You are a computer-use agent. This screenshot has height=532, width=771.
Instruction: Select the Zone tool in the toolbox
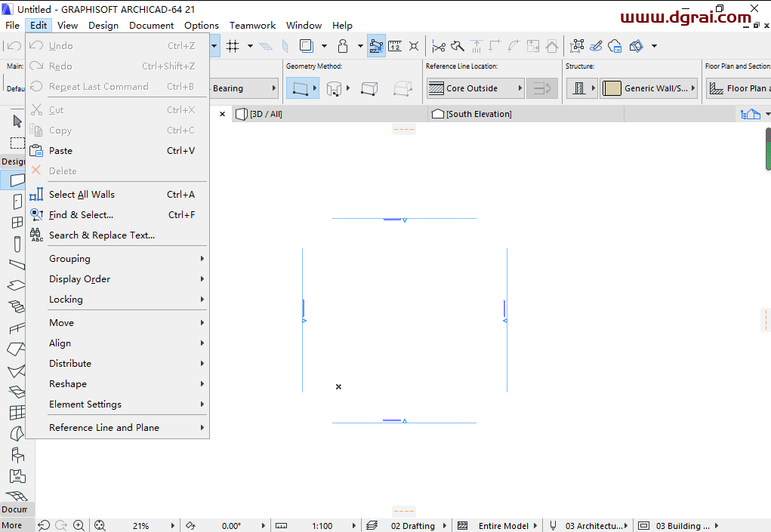pyautogui.click(x=17, y=476)
